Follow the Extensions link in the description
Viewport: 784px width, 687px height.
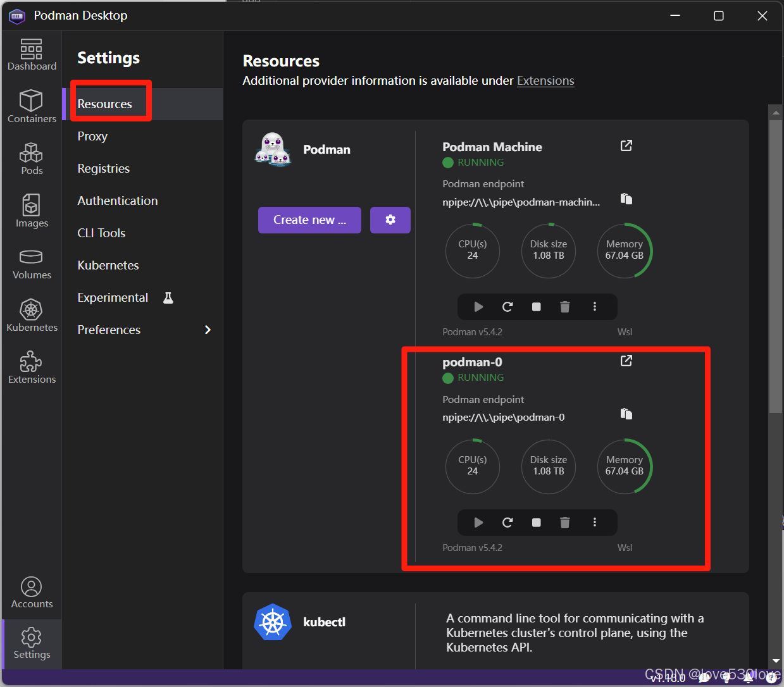(x=545, y=80)
